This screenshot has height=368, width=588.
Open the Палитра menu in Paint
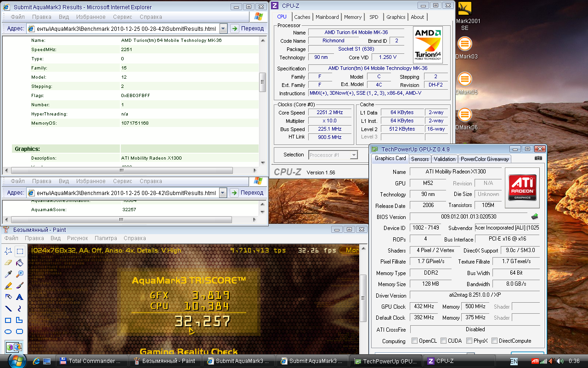click(106, 238)
